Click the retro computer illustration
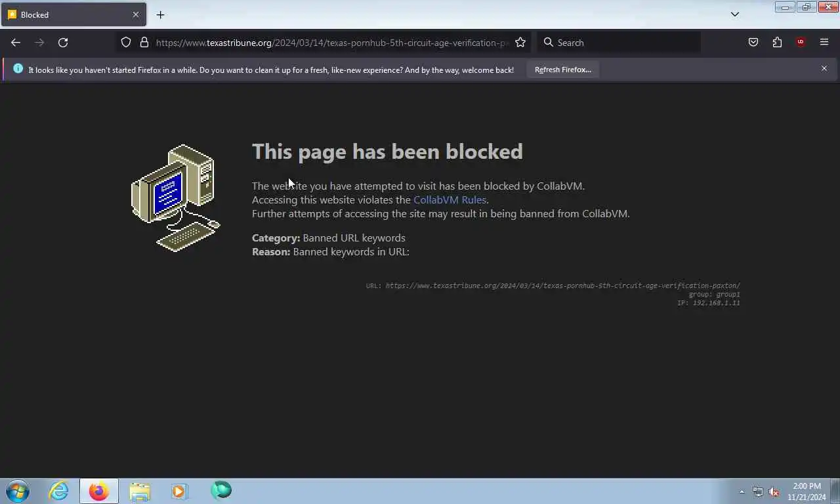 click(176, 198)
